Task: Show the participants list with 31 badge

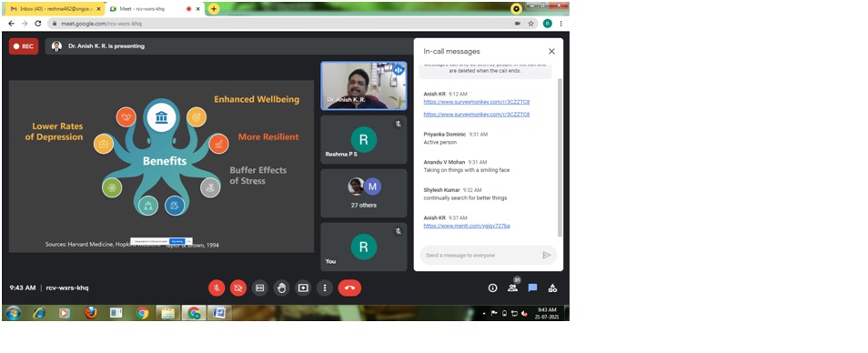Action: coord(512,287)
